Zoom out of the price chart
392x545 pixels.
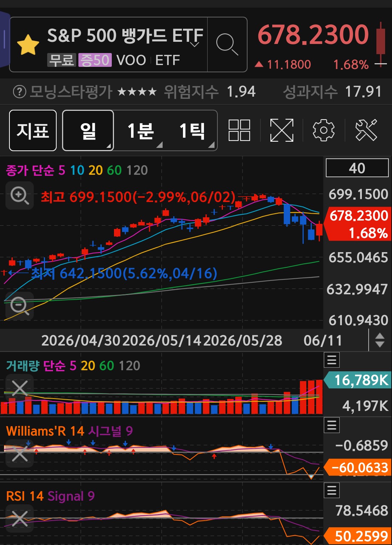[20, 306]
